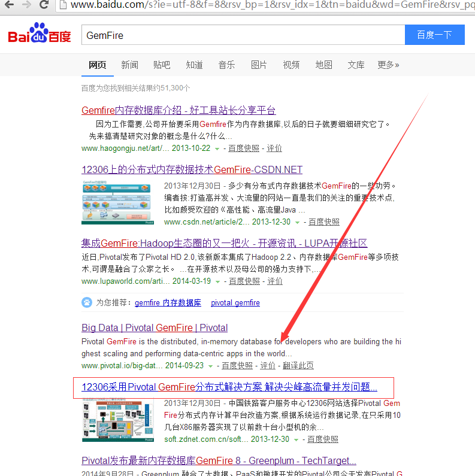The image size is (475, 476).
Task: Click the Baidu logo
Action: [40, 33]
